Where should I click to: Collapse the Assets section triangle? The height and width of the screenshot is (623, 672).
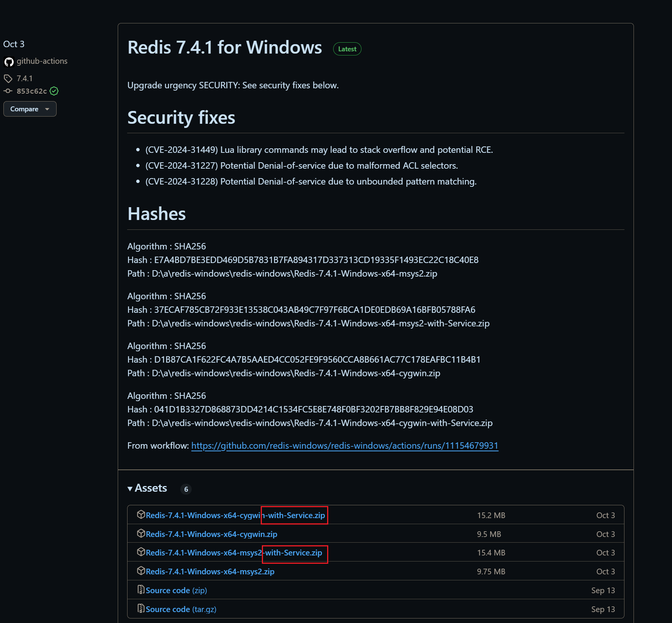[130, 489]
